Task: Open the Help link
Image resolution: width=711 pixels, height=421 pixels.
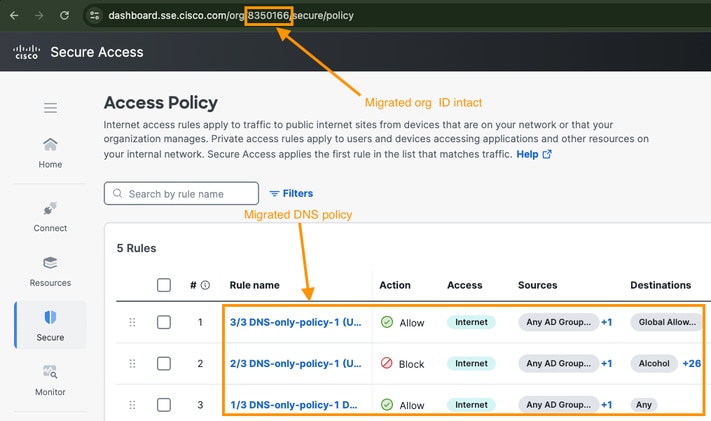Action: [533, 154]
